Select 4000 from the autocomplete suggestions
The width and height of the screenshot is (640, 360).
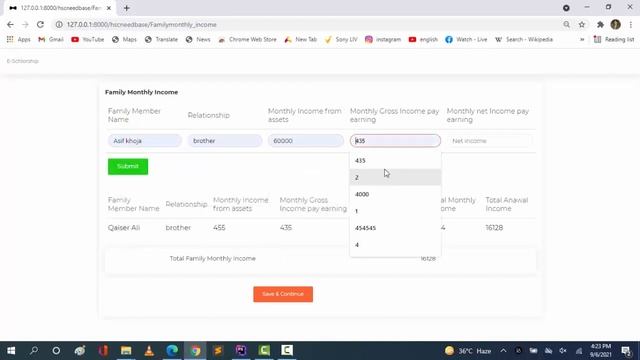coord(395,194)
